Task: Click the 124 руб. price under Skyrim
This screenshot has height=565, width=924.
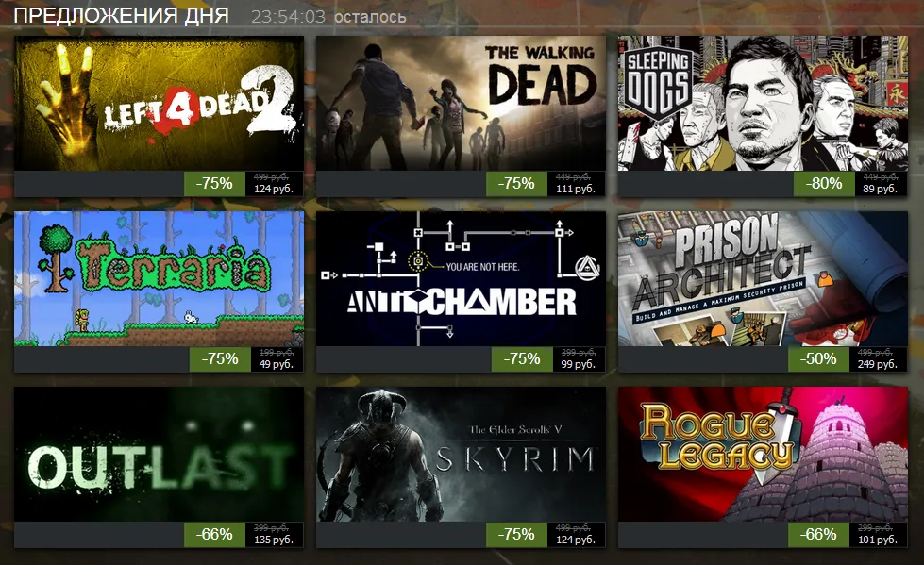Action: click(575, 540)
